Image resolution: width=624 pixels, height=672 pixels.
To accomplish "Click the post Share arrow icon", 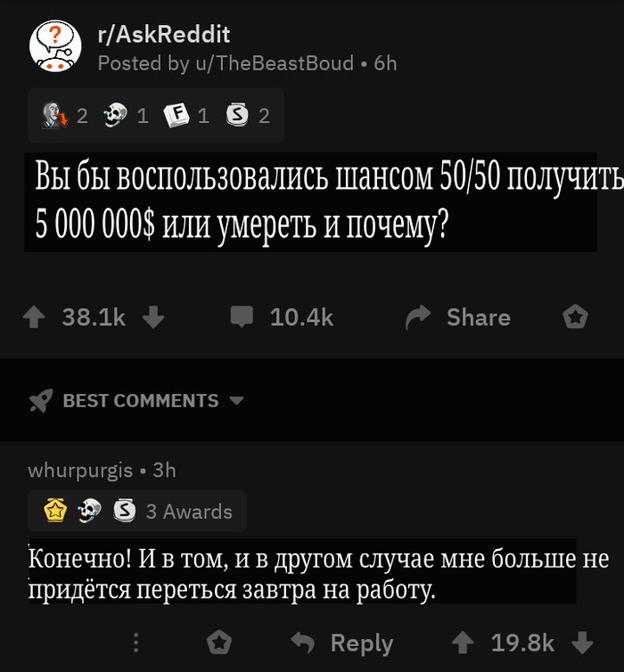I will pyautogui.click(x=418, y=316).
